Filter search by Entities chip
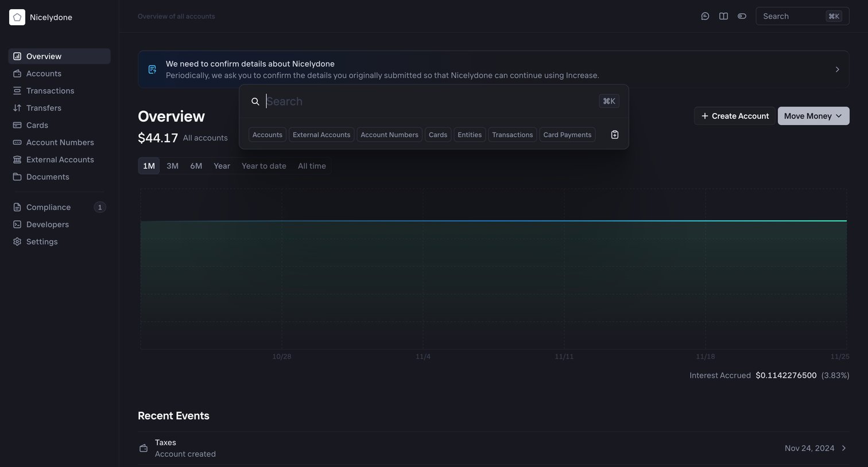Image resolution: width=868 pixels, height=467 pixels. point(470,135)
